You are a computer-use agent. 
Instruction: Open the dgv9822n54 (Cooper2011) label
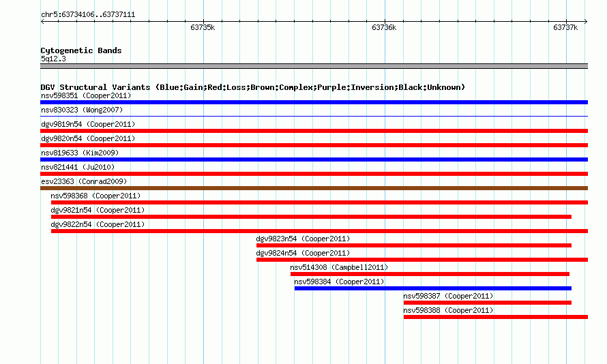pos(98,224)
